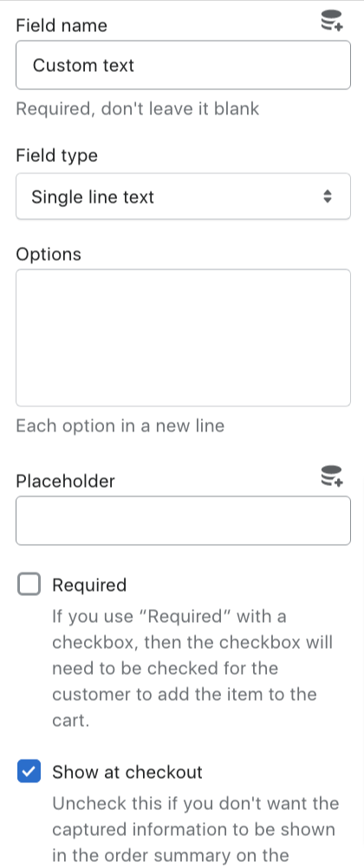Click the description paragraph under Required
This screenshot has height=868, width=364.
pos(192,669)
